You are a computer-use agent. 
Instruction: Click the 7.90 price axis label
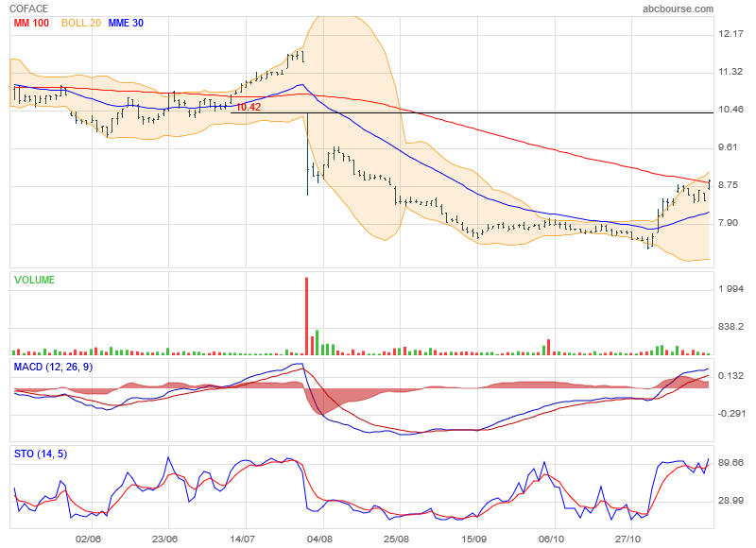coord(730,223)
